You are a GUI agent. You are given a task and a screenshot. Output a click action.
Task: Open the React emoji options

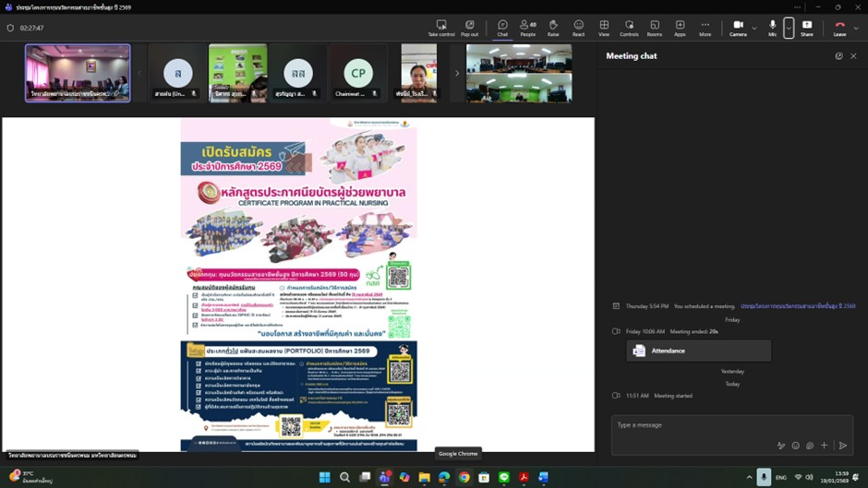[x=578, y=28]
